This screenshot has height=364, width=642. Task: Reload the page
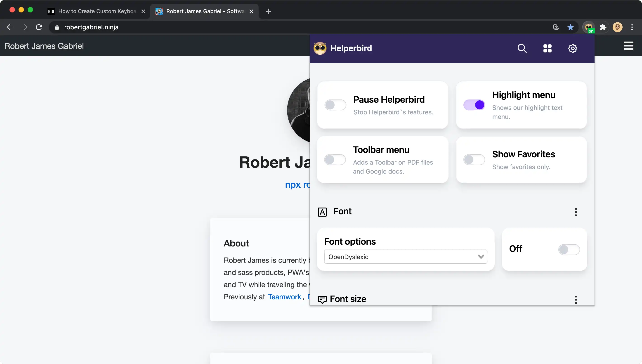39,27
